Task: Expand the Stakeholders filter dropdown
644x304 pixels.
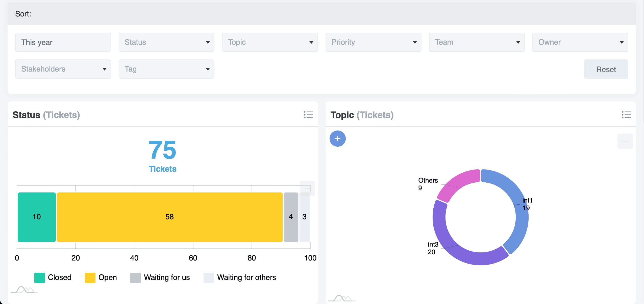Action: 64,69
